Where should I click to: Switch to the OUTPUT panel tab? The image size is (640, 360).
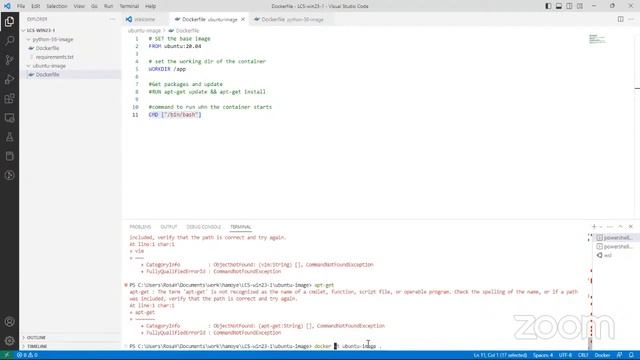click(169, 227)
